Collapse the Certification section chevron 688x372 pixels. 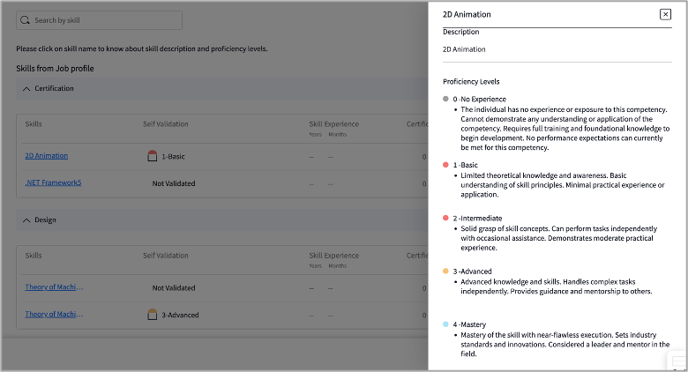coord(26,89)
